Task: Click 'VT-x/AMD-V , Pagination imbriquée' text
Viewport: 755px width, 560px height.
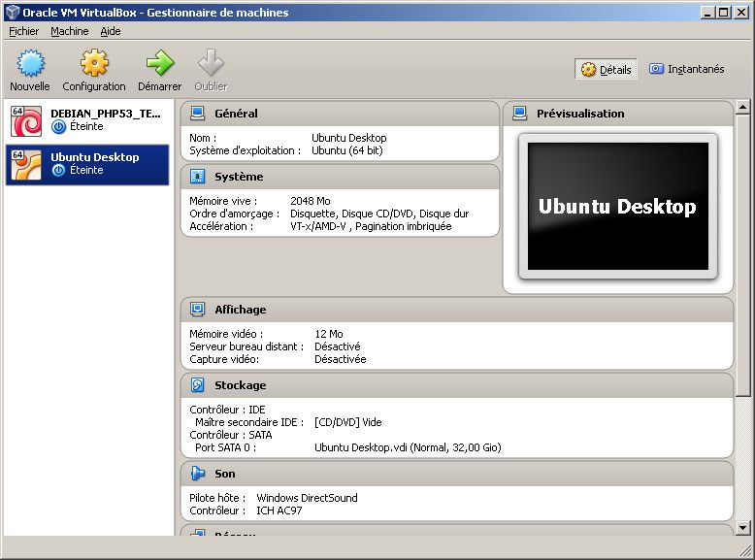Action: [371, 226]
